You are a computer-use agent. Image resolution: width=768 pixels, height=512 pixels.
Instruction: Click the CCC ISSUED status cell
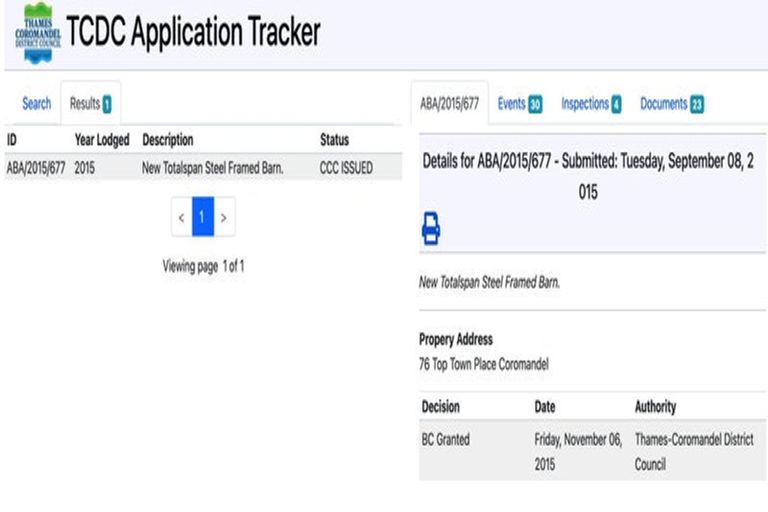pyautogui.click(x=346, y=168)
